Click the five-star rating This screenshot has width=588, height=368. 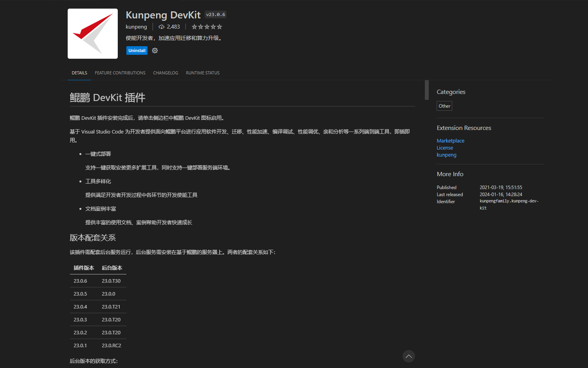pos(207,27)
